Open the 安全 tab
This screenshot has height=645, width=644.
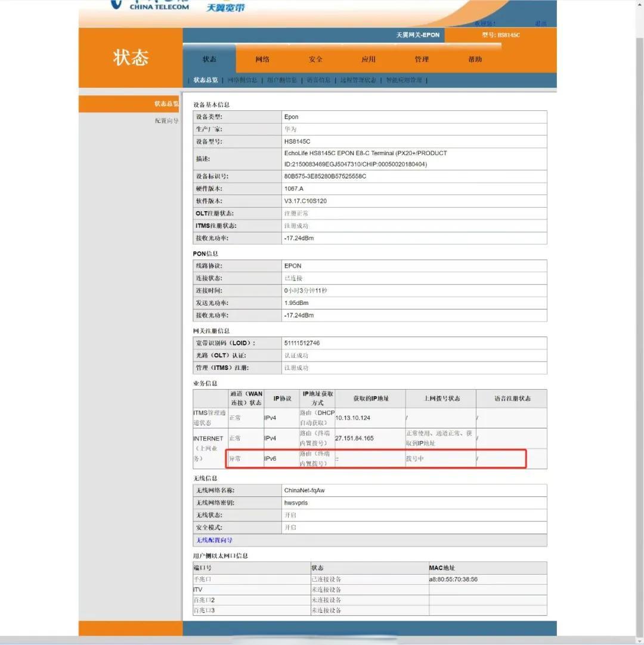click(315, 59)
